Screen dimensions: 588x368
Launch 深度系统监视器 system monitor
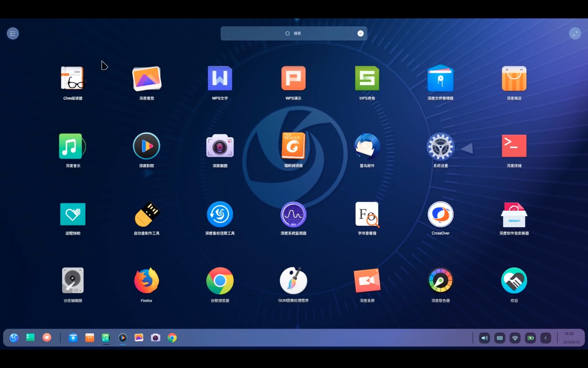pyautogui.click(x=294, y=214)
